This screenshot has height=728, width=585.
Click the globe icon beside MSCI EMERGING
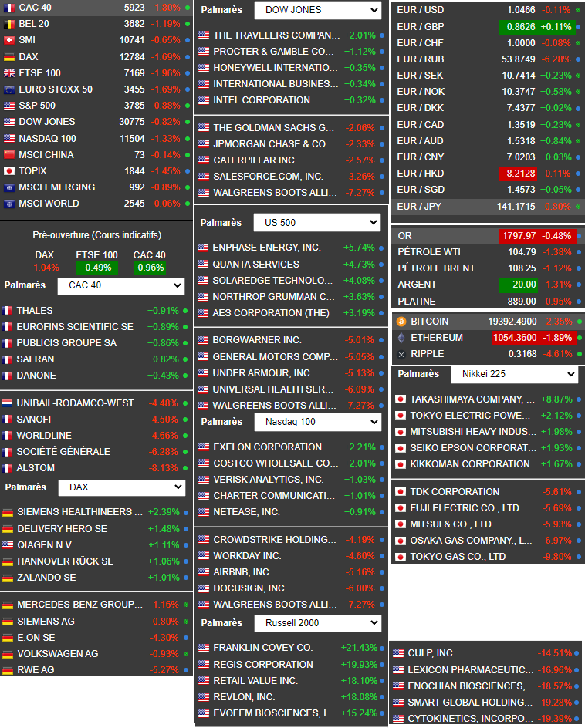[8, 187]
